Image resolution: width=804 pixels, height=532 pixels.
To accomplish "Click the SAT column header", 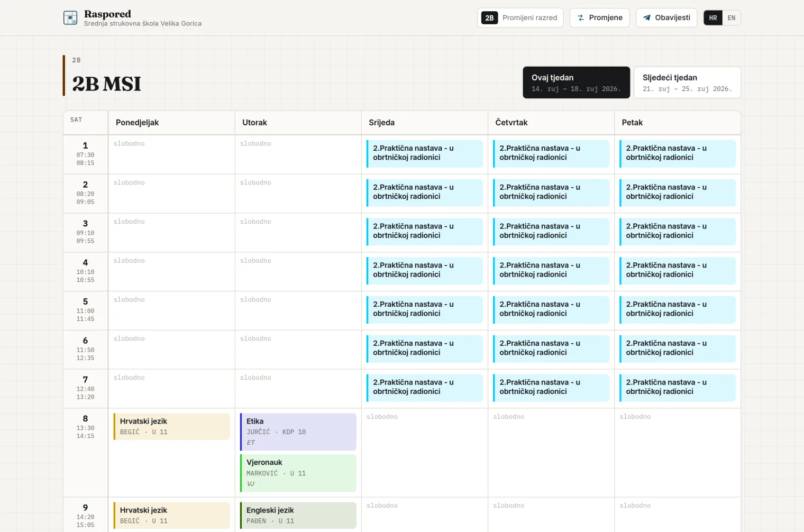I will (x=85, y=123).
